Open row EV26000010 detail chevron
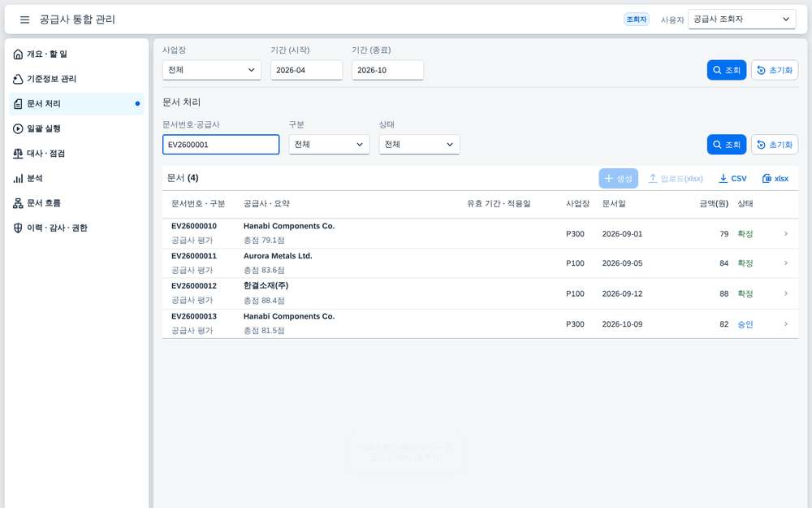 (x=785, y=234)
